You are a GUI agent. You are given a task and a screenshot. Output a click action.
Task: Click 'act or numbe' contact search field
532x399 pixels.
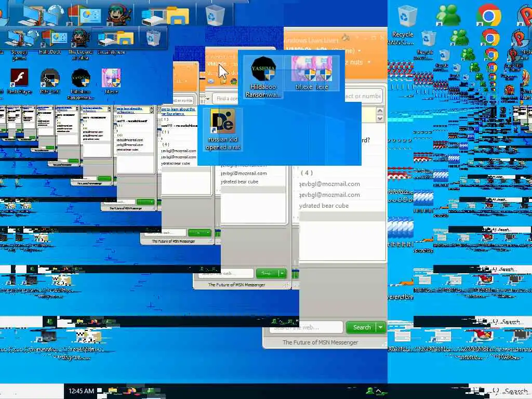point(363,96)
